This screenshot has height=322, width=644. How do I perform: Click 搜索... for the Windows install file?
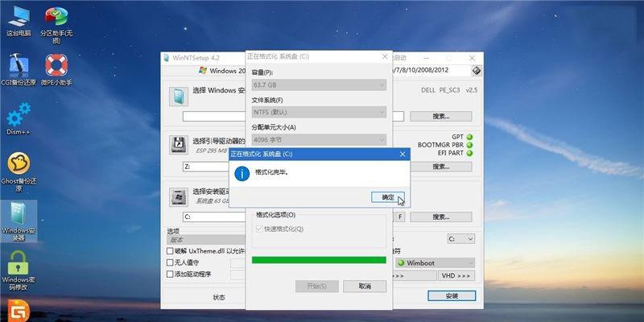(440, 116)
